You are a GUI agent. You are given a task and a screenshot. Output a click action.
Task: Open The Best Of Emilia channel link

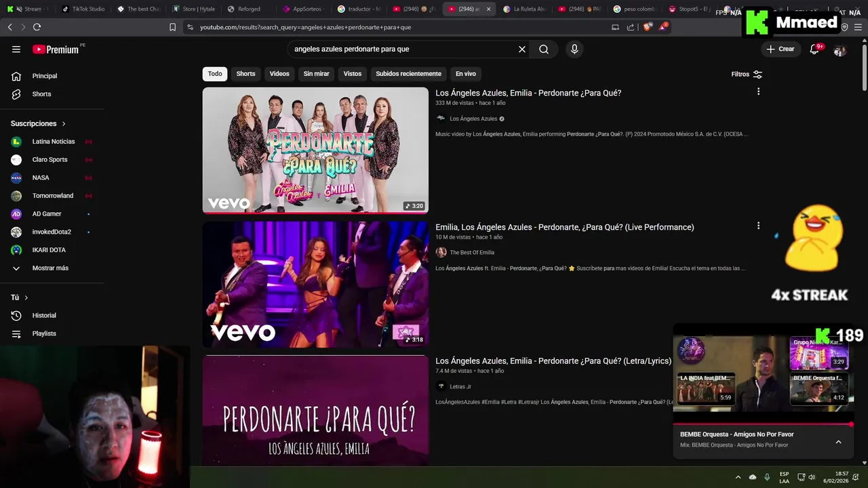[x=472, y=253]
